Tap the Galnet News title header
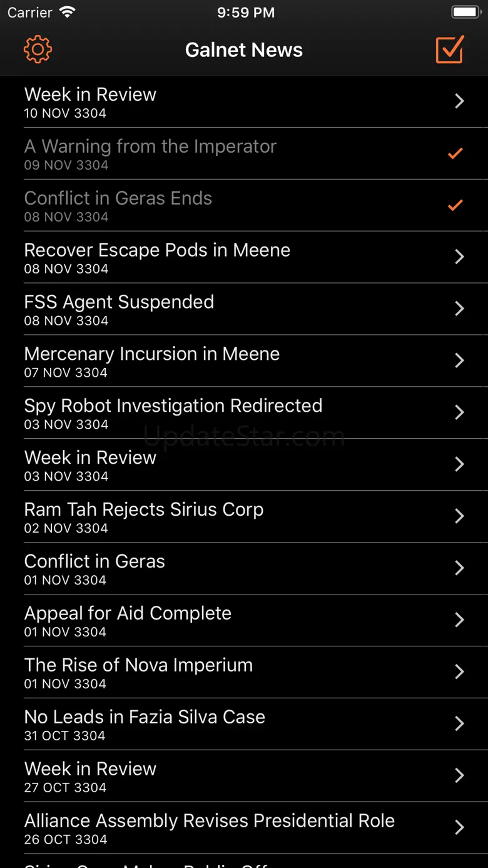 (x=244, y=50)
